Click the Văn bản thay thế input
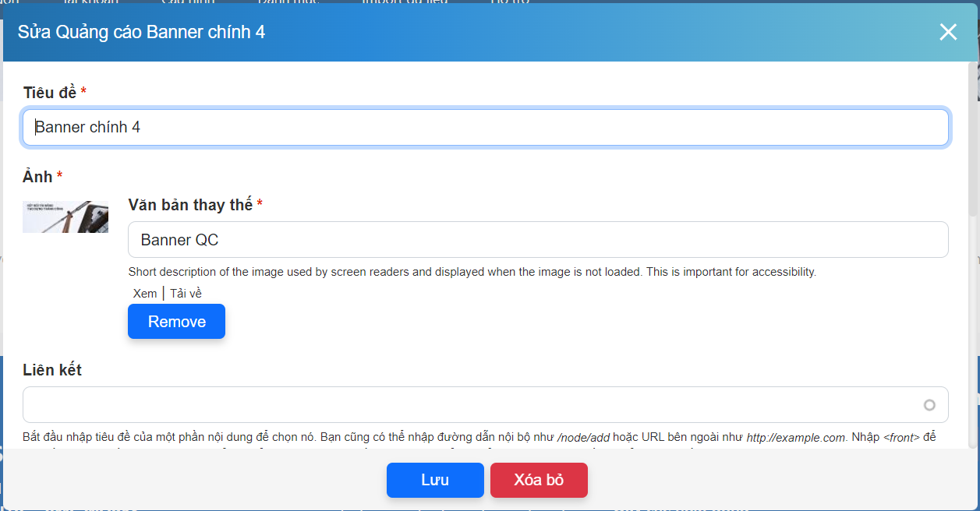The height and width of the screenshot is (511, 980). tap(537, 240)
